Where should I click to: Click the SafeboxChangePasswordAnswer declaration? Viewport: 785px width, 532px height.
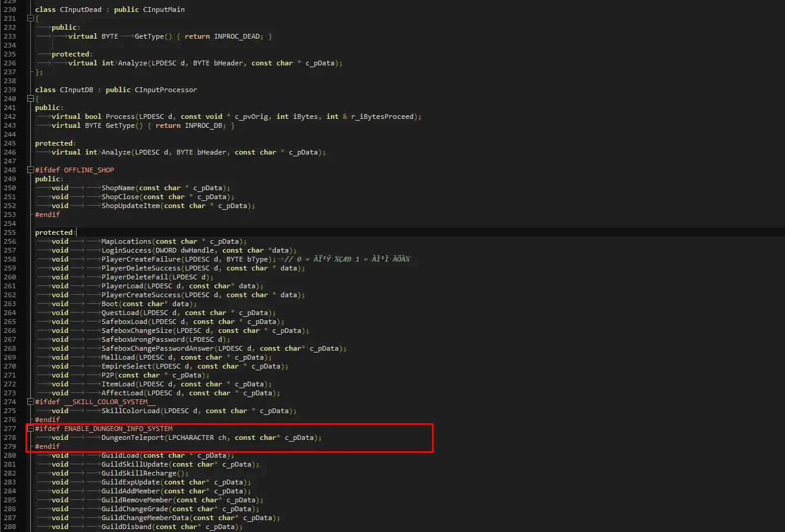point(157,348)
